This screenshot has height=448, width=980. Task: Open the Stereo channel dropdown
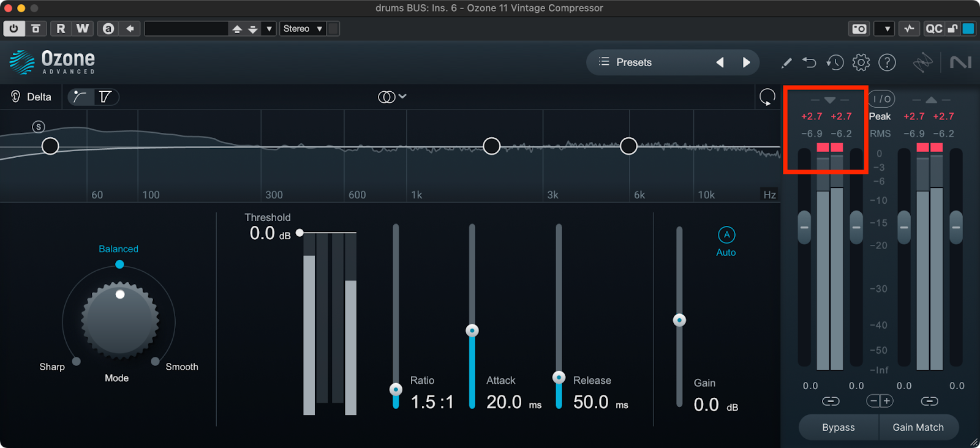pos(303,29)
